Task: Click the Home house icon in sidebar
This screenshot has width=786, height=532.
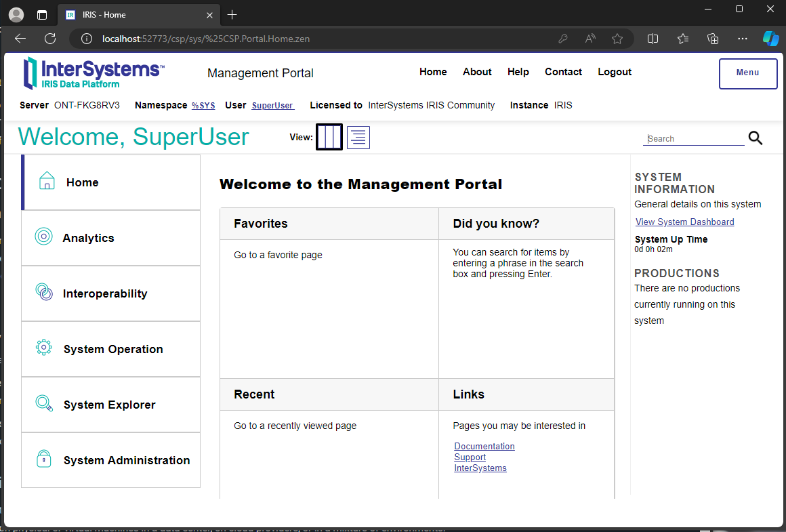Action: pyautogui.click(x=47, y=181)
